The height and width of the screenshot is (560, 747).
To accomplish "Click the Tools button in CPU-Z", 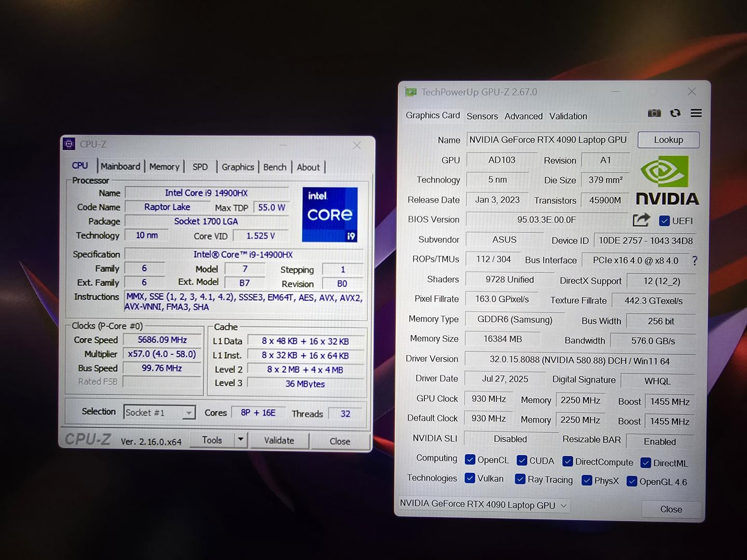I will [212, 440].
